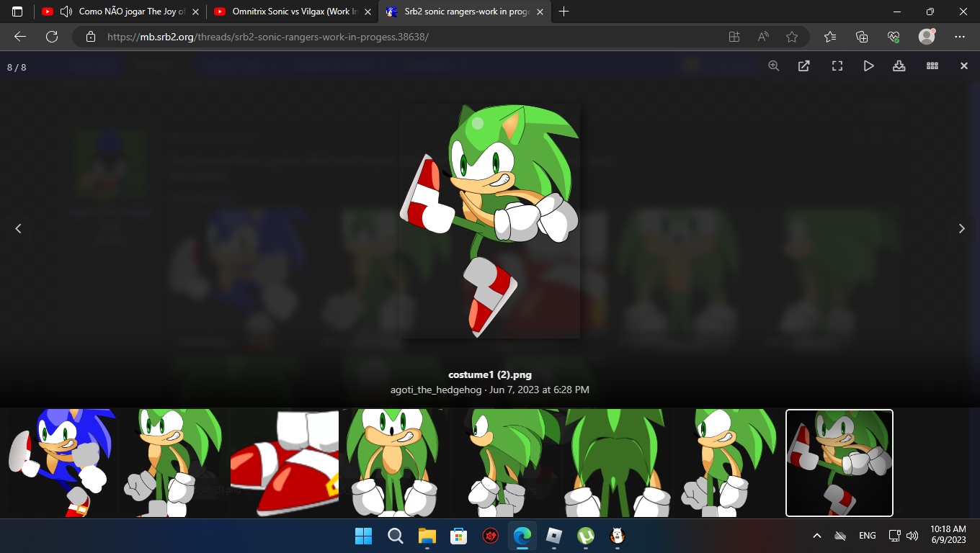
Task: Turn on Read aloud
Action: [x=763, y=37]
